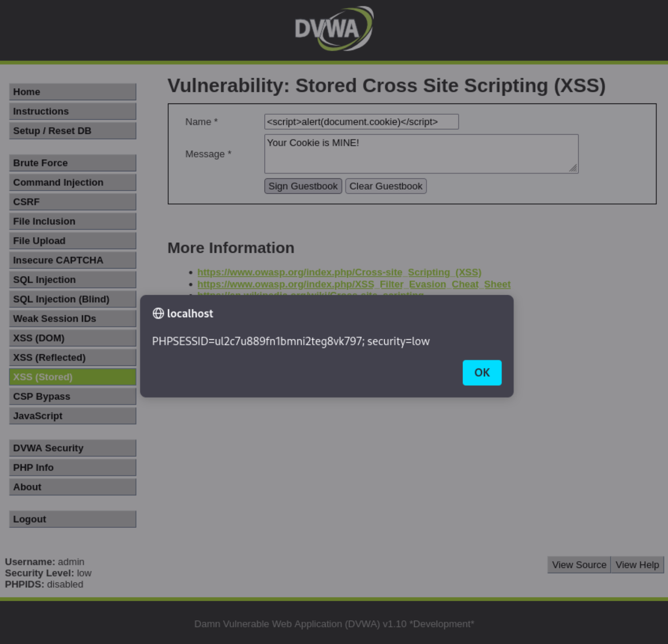
Task: Open CSP Bypass module
Action: pyautogui.click(x=73, y=397)
